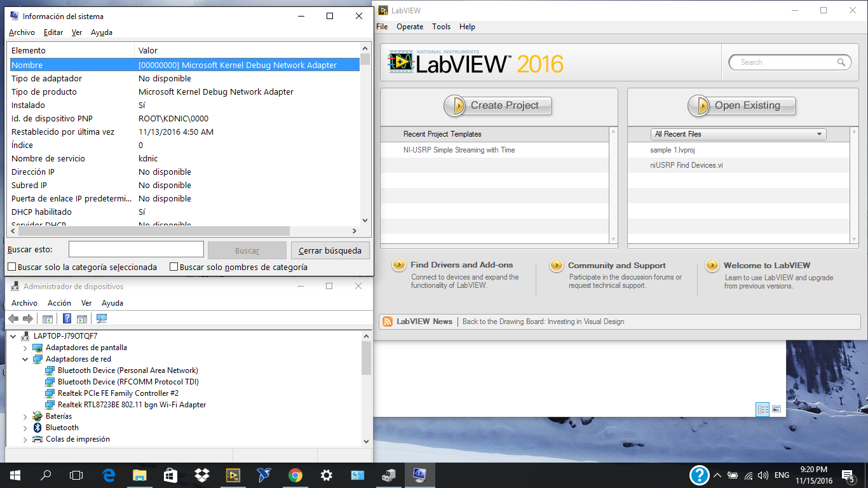Switch to details list view icon behind LabVIEW
Viewport: 868px width, 488px height.
click(x=763, y=409)
